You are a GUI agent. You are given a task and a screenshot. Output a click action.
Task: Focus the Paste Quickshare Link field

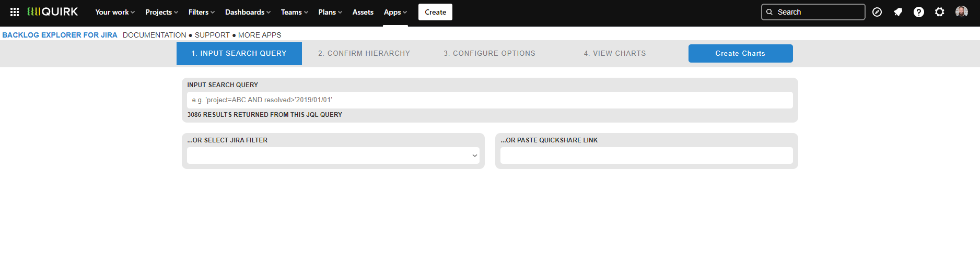647,155
